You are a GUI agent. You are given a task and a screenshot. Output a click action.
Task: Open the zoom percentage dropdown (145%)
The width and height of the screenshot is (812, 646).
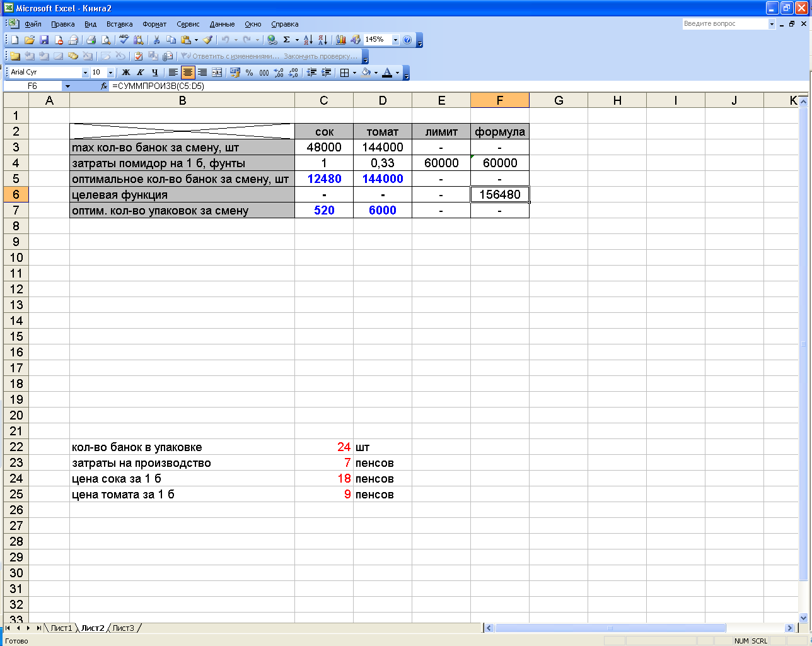point(396,40)
